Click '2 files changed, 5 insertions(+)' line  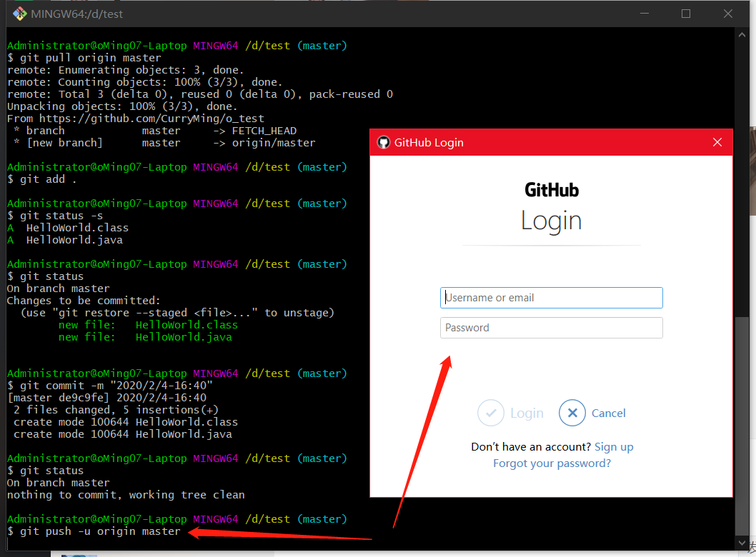tap(116, 410)
